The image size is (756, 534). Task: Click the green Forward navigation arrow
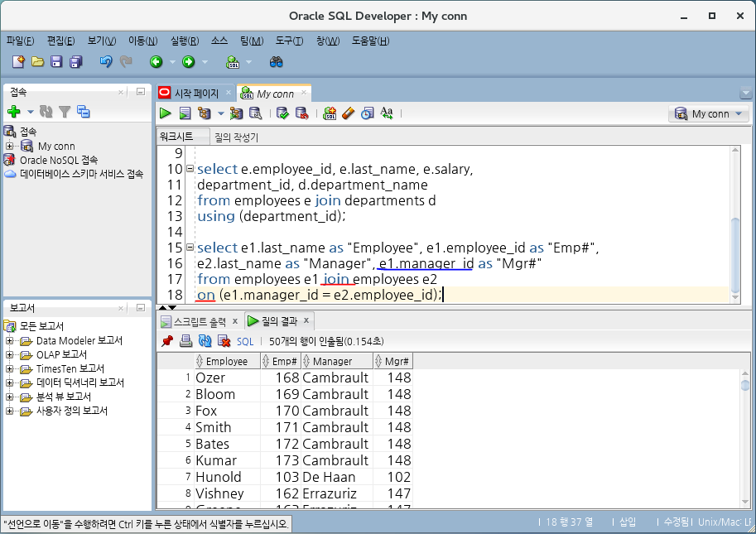point(188,62)
